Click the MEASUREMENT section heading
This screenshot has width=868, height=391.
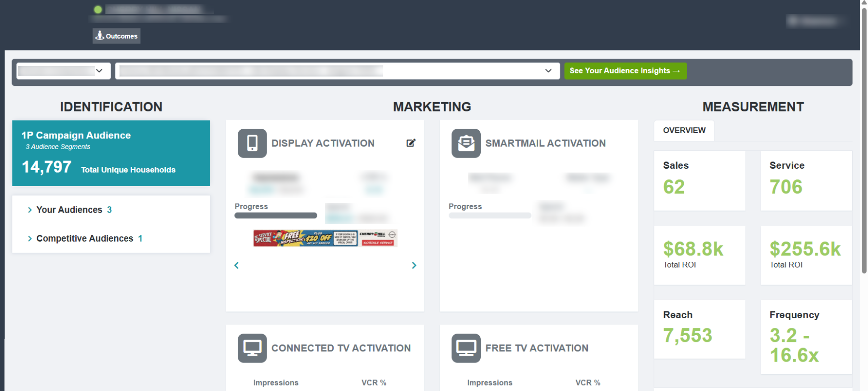[753, 107]
